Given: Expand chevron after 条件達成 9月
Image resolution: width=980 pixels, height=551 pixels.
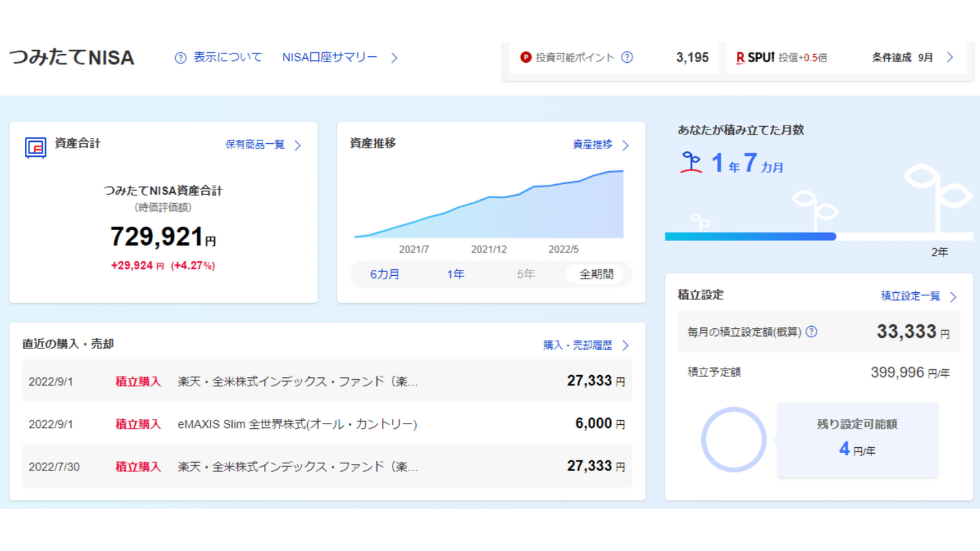Looking at the screenshot, I should 950,58.
